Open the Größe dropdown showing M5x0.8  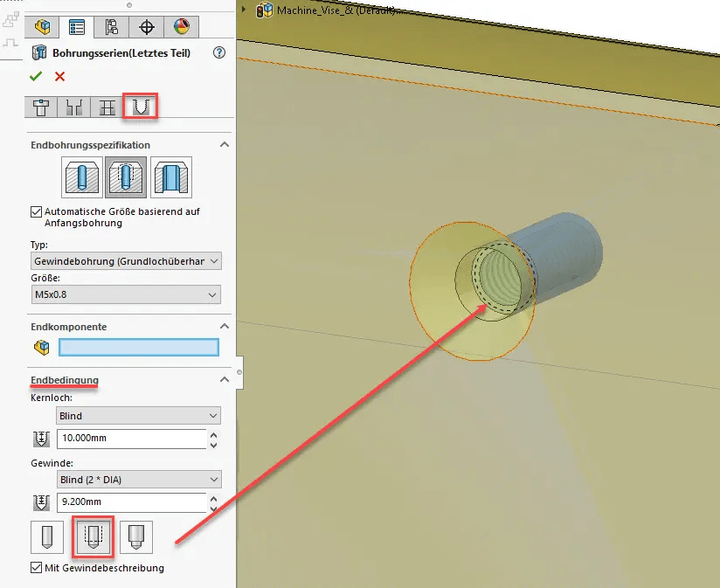pyautogui.click(x=126, y=294)
